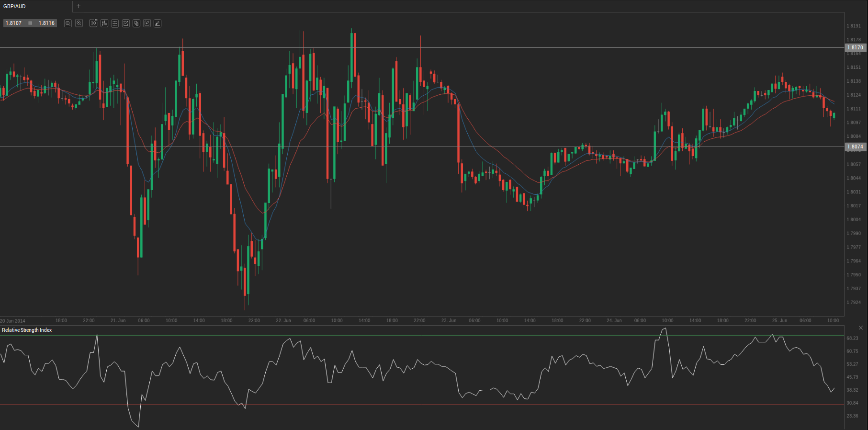Click the add indicator chart icon

(126, 23)
